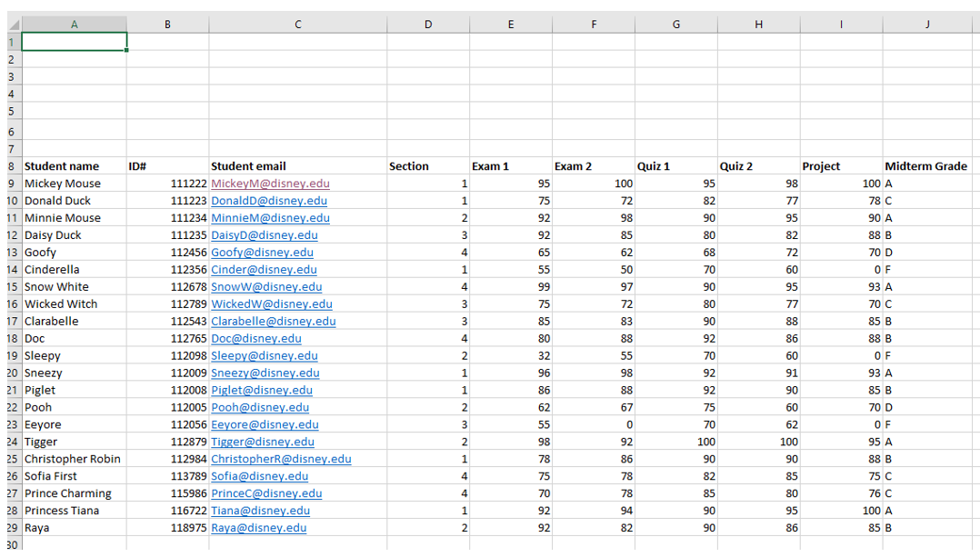
Task: Select column J header
Action: click(x=926, y=25)
